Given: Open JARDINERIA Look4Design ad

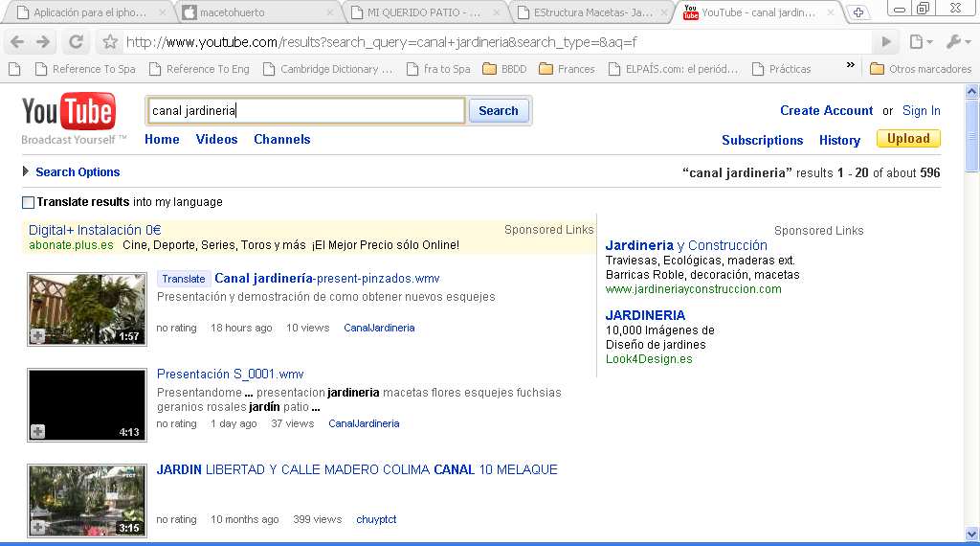Looking at the screenshot, I should coord(645,315).
